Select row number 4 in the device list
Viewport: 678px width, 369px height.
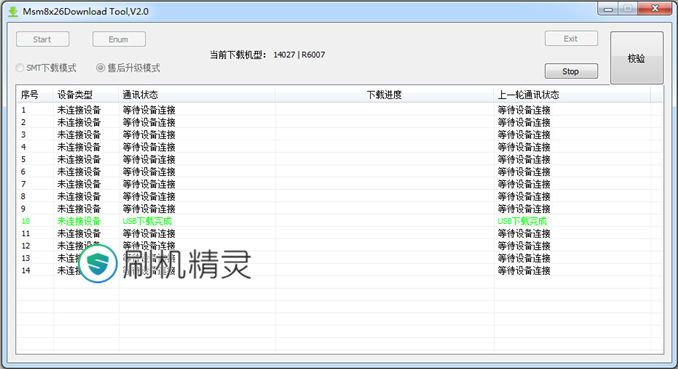tap(339, 147)
